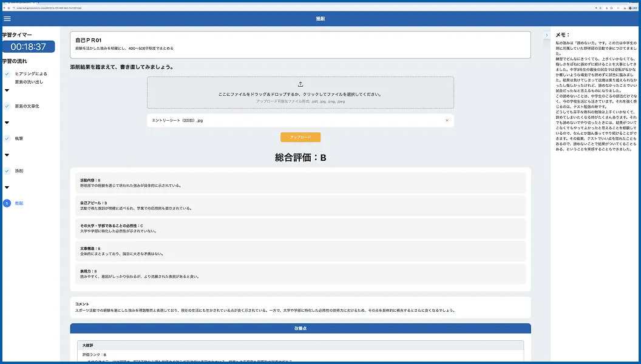This screenshot has height=364, width=641.
Task: Click the browser search zoom icon
Action: (596, 8)
